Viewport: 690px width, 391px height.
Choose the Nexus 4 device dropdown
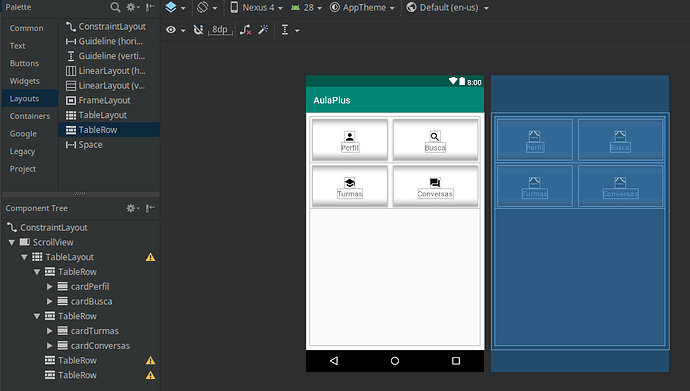click(257, 7)
